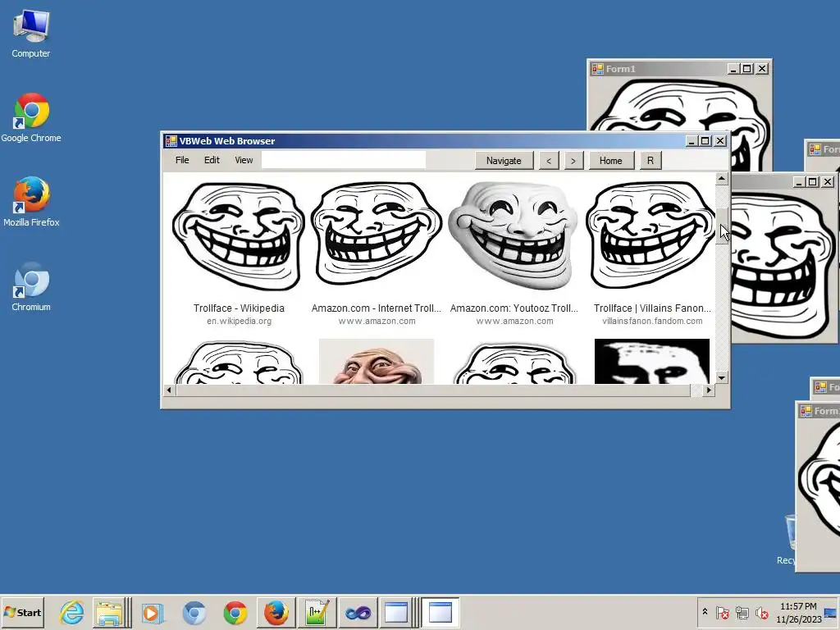
Task: Click the Notepad++ taskbar icon
Action: coord(317,612)
